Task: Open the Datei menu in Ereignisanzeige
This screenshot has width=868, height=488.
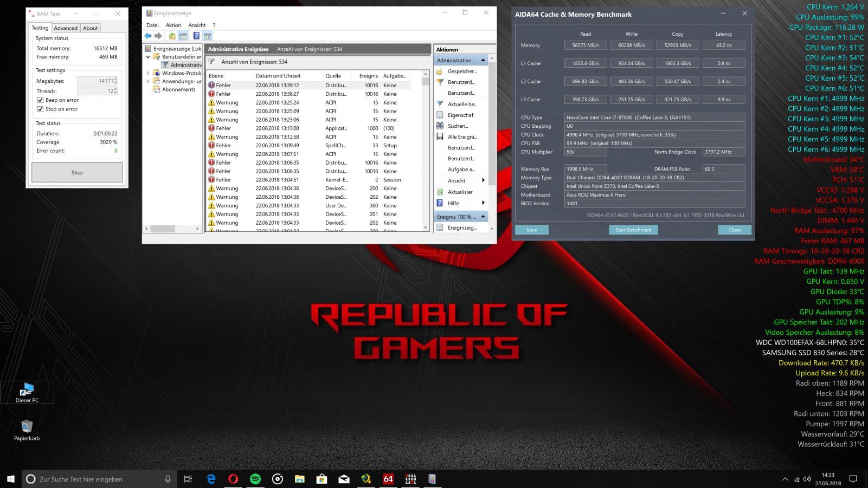Action: pyautogui.click(x=152, y=25)
